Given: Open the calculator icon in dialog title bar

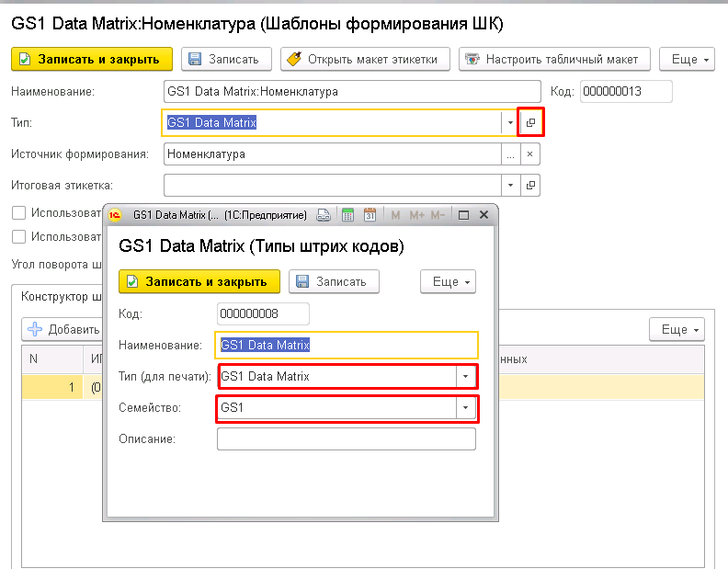Looking at the screenshot, I should click(x=347, y=215).
